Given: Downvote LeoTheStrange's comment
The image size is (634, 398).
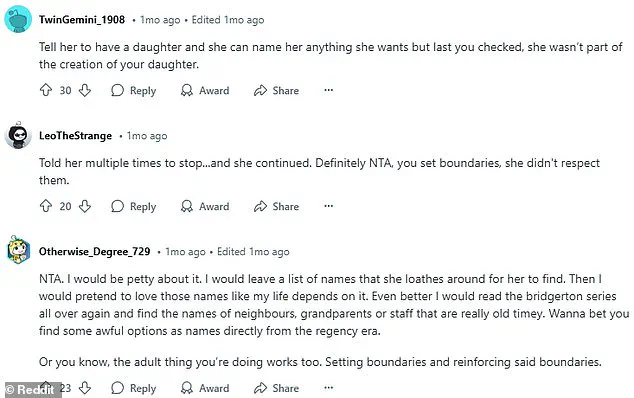Looking at the screenshot, I should coord(85,206).
